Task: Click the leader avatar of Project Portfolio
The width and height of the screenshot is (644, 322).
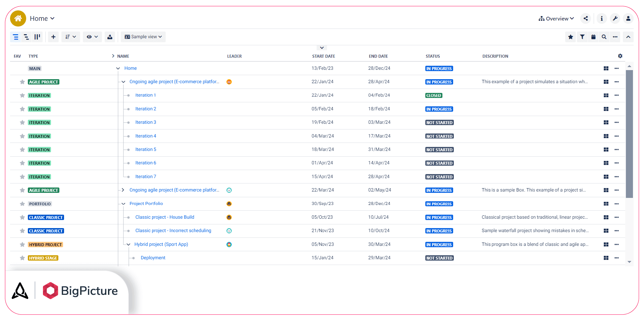Action: tap(229, 204)
